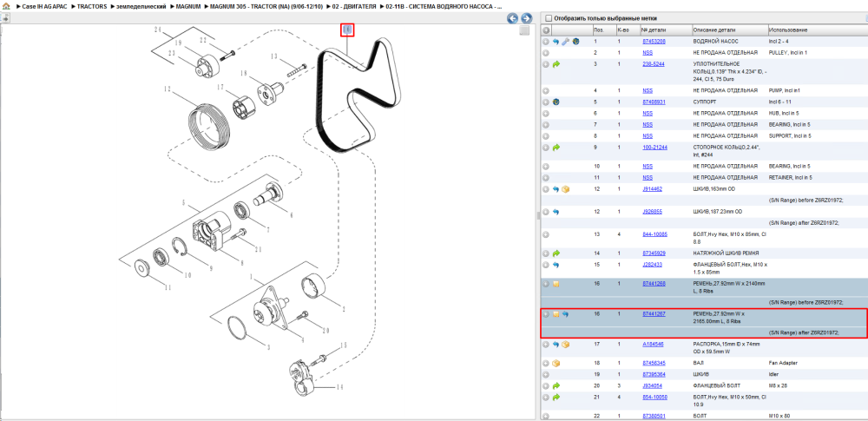The width and height of the screenshot is (868, 421).
Task: Click note icon for part 87441268
Action: pyautogui.click(x=556, y=284)
